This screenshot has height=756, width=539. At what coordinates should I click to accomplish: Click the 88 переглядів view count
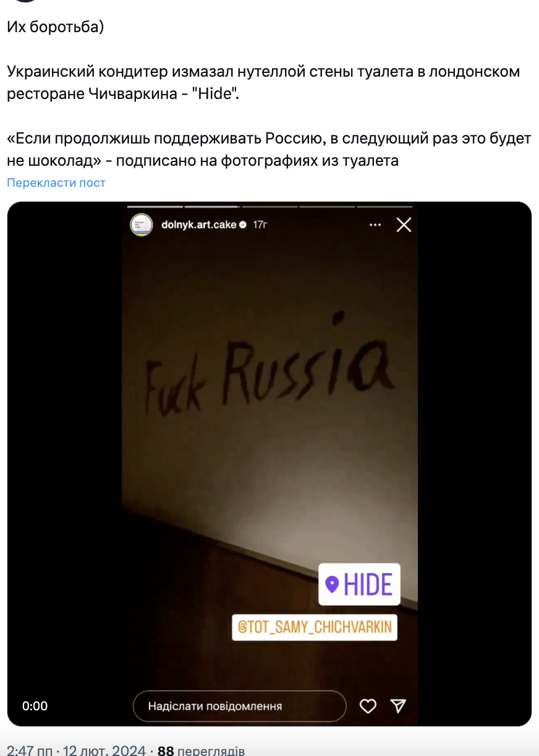[202, 751]
